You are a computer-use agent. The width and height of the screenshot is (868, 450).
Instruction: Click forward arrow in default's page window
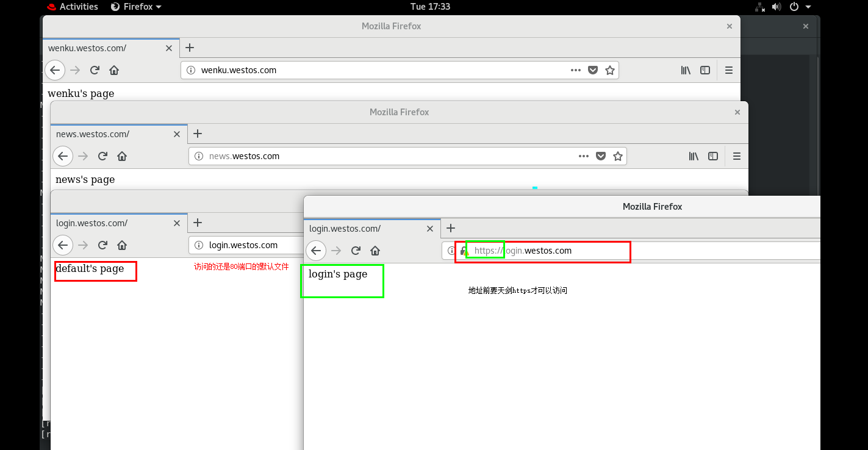tap(83, 245)
